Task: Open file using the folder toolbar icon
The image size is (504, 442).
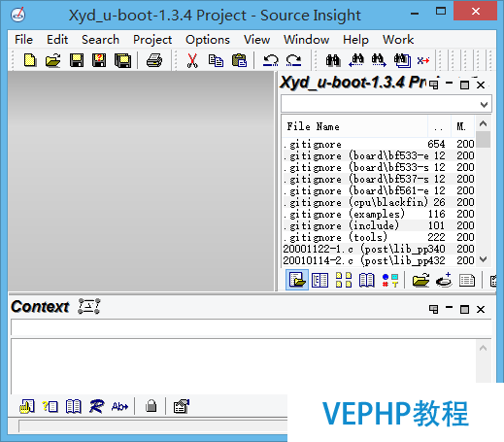Action: pyautogui.click(x=53, y=60)
